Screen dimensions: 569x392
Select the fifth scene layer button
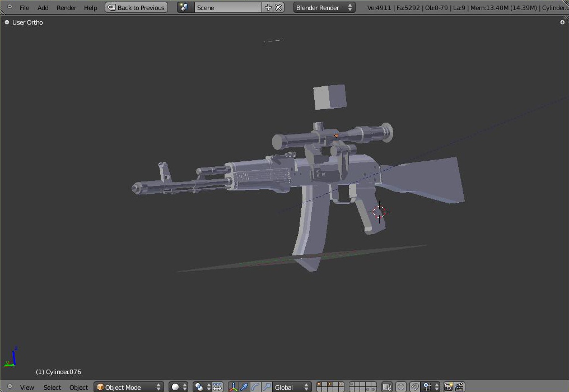pyautogui.click(x=342, y=384)
